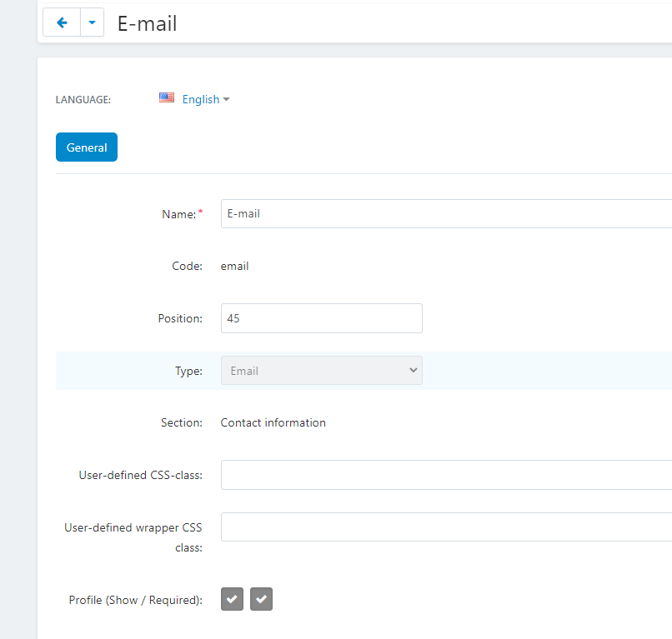Click into the Position field showing 45
Viewport: 672px width, 639px height.
322,318
